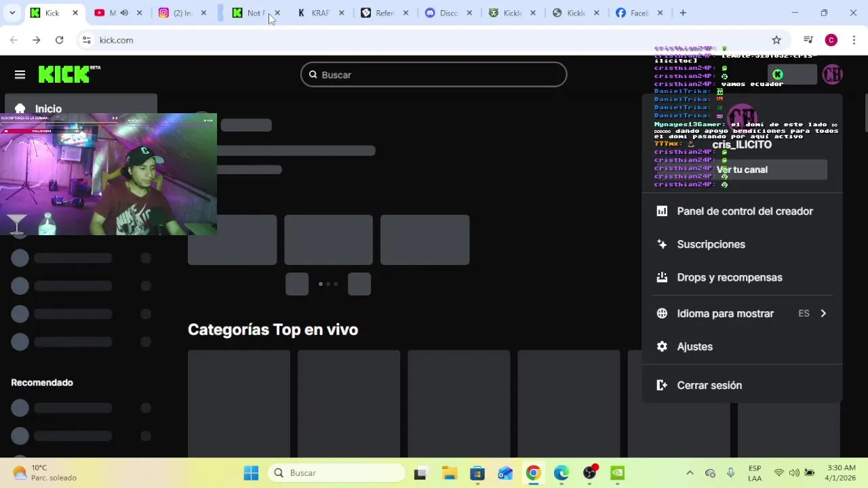
Task: Click the Not F tab
Action: (256, 13)
